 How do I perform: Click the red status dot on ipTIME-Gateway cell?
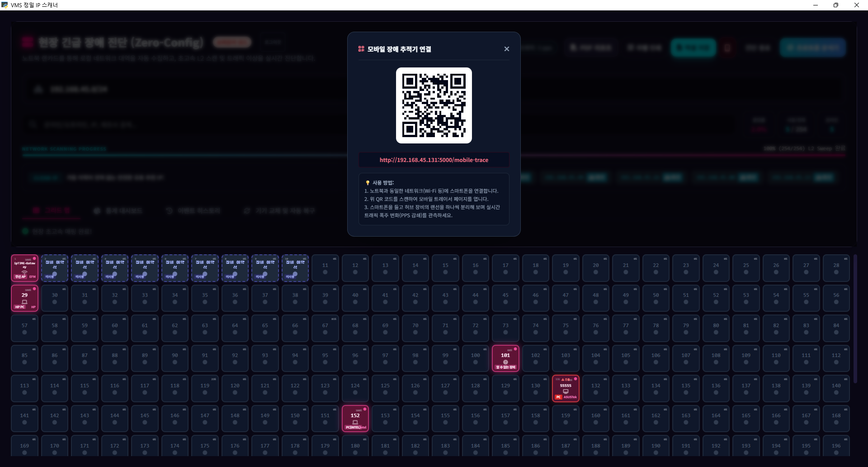point(34,258)
